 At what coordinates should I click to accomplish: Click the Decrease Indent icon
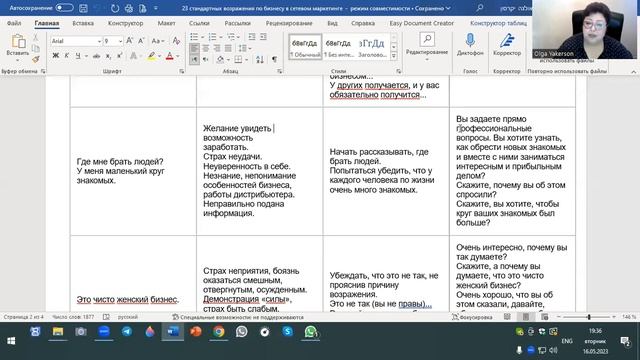pos(252,37)
